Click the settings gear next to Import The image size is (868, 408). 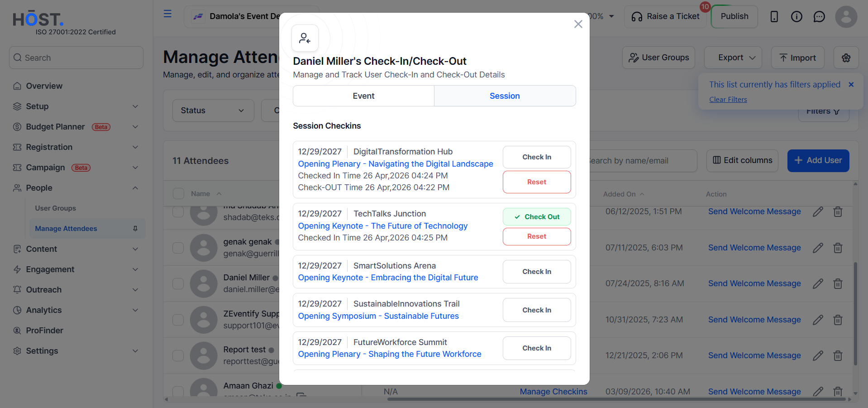pyautogui.click(x=846, y=58)
